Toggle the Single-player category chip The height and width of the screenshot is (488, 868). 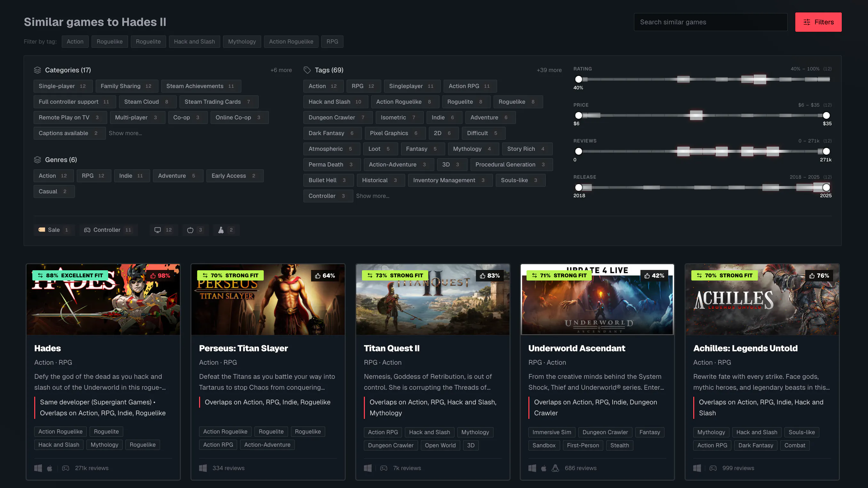pyautogui.click(x=63, y=86)
